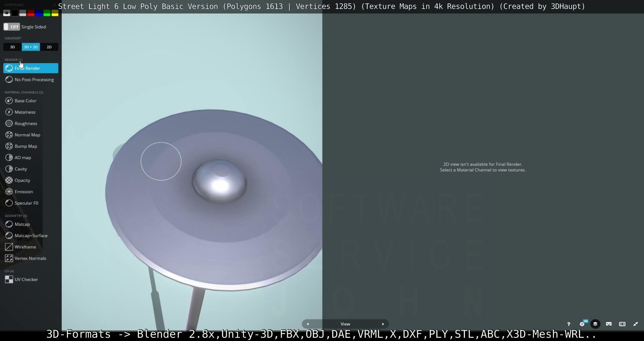This screenshot has height=341, width=644.
Task: Enter VR mode with the goggles icon
Action: point(609,324)
